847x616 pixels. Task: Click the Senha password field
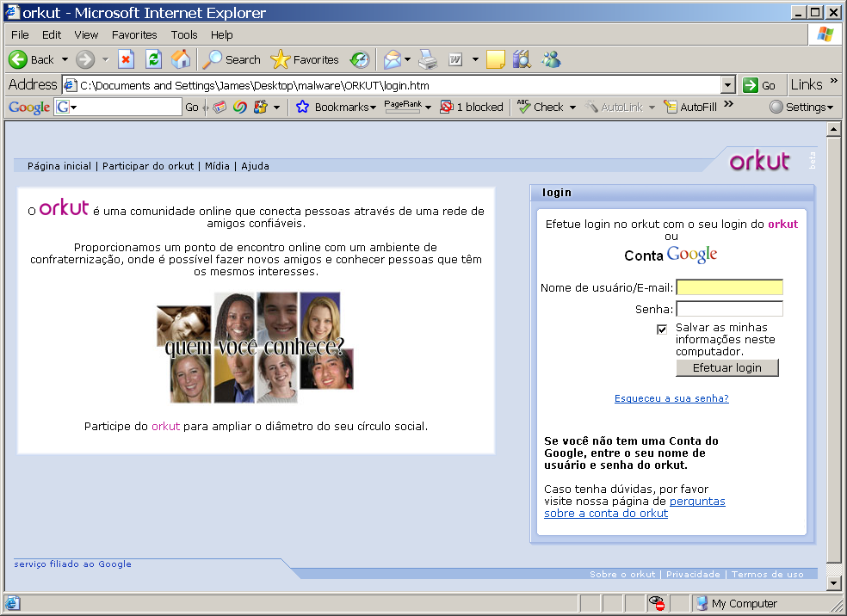(x=729, y=309)
